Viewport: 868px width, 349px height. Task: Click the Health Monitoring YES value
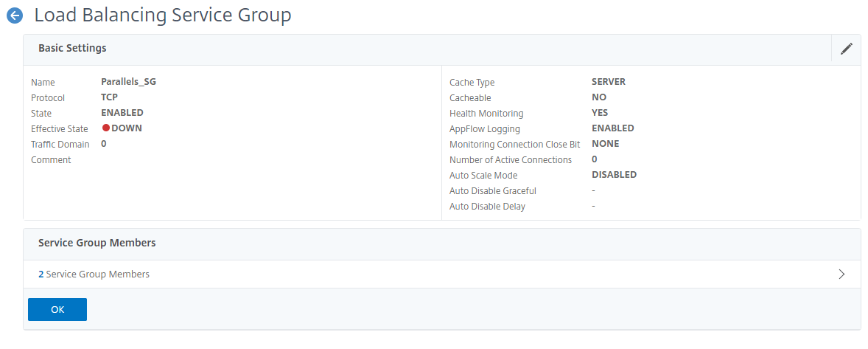(600, 113)
